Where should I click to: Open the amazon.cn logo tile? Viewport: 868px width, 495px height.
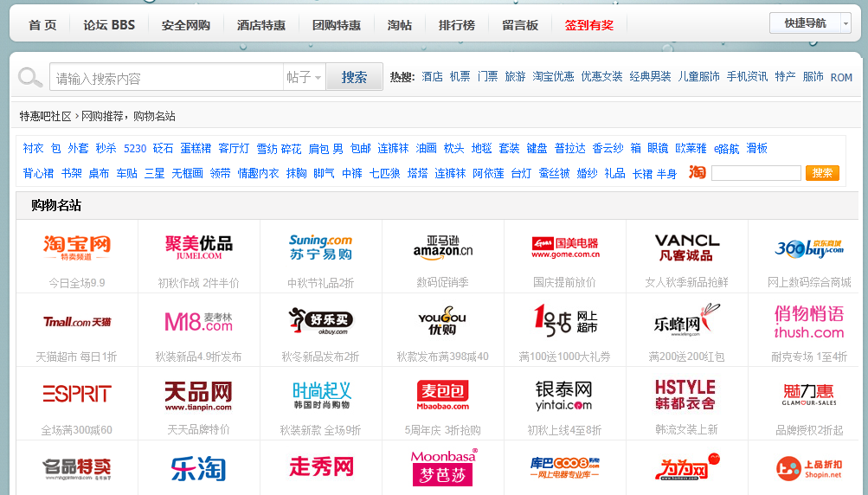[443, 247]
